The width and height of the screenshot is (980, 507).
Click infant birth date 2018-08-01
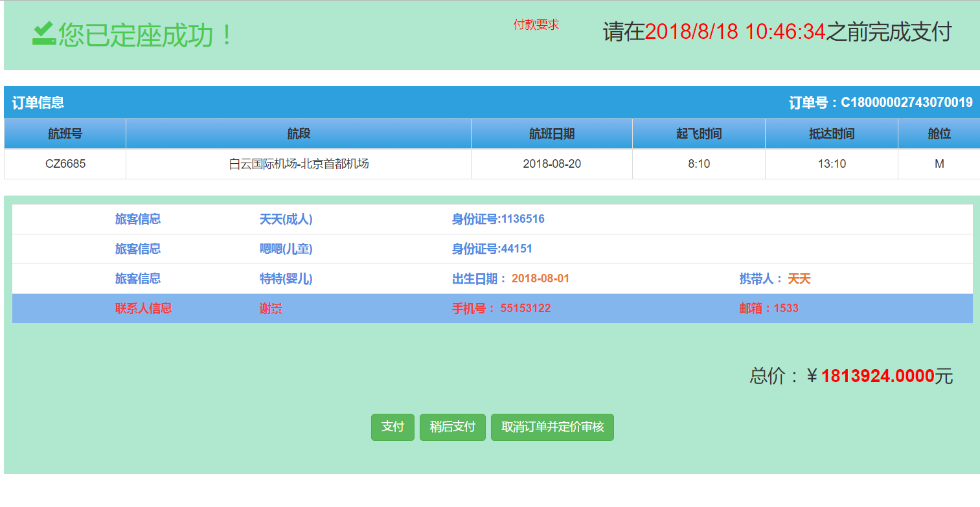(540, 278)
